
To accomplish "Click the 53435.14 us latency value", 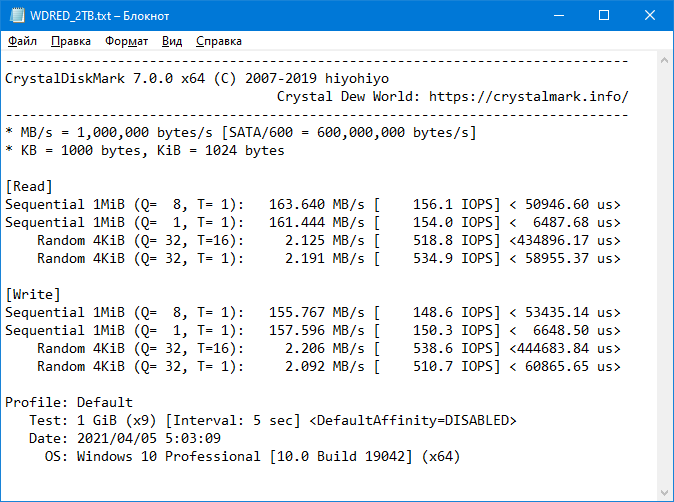I will pos(569,312).
